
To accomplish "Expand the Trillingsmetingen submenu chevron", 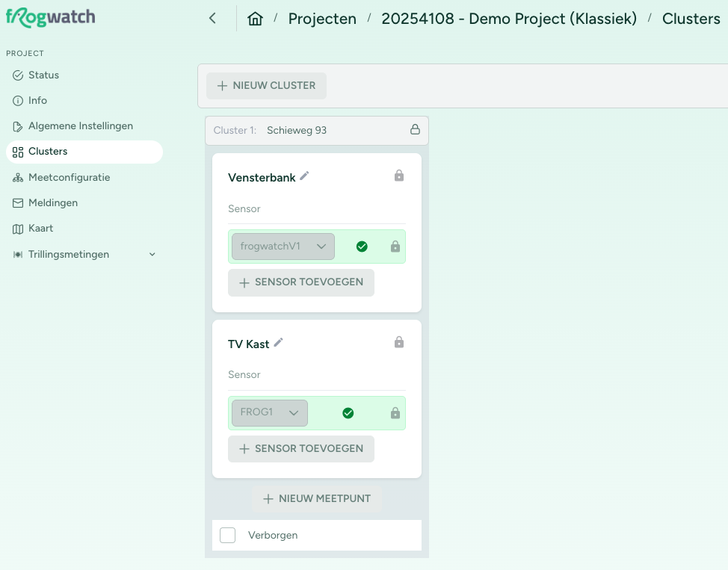I will [152, 254].
